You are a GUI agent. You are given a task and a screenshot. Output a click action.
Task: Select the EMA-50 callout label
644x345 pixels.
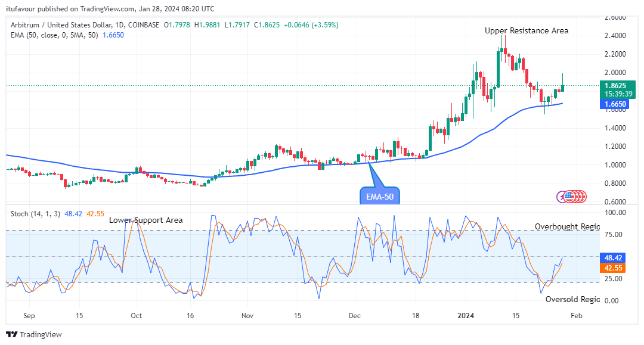click(x=380, y=195)
